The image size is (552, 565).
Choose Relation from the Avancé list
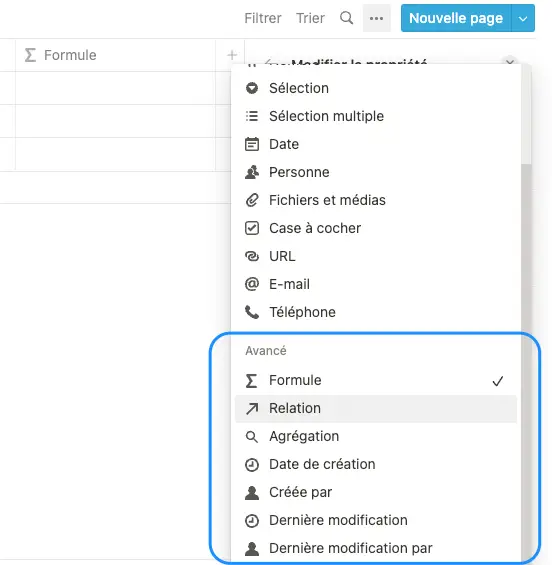point(376,409)
